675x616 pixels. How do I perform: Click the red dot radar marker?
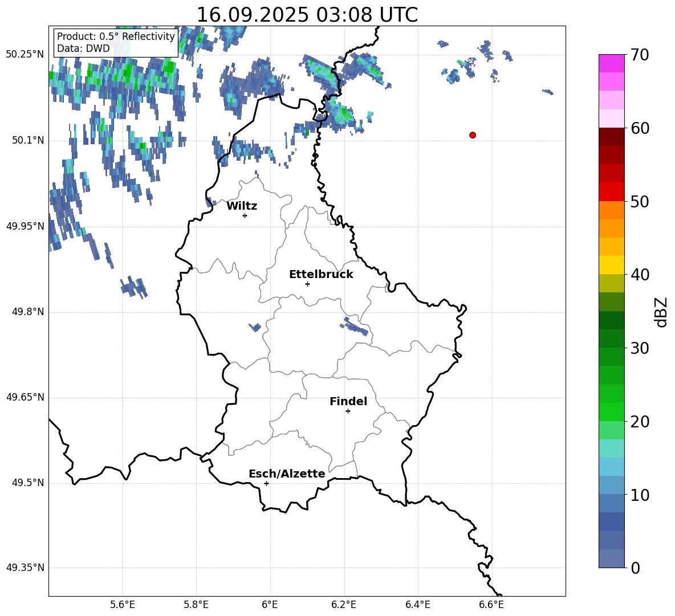[x=473, y=135]
